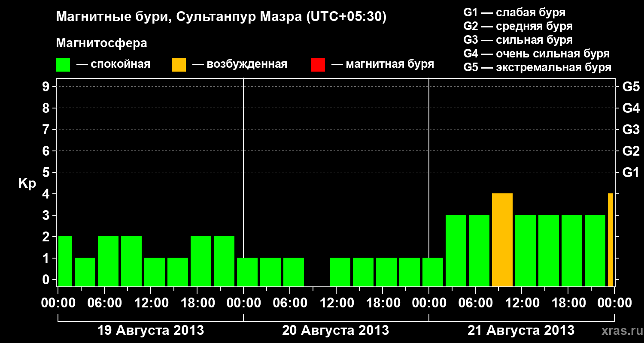644x343 pixels.
Task: Click the 'G3' label on the right scale
Action: [x=631, y=129]
